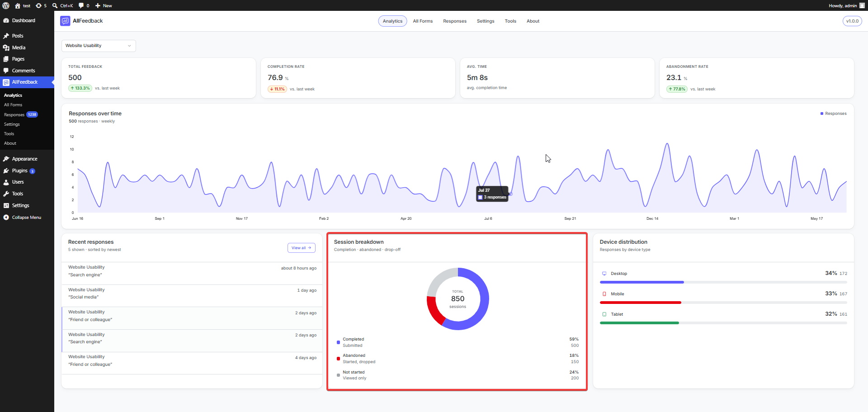
Task: Collapse the admin menu
Action: point(27,217)
